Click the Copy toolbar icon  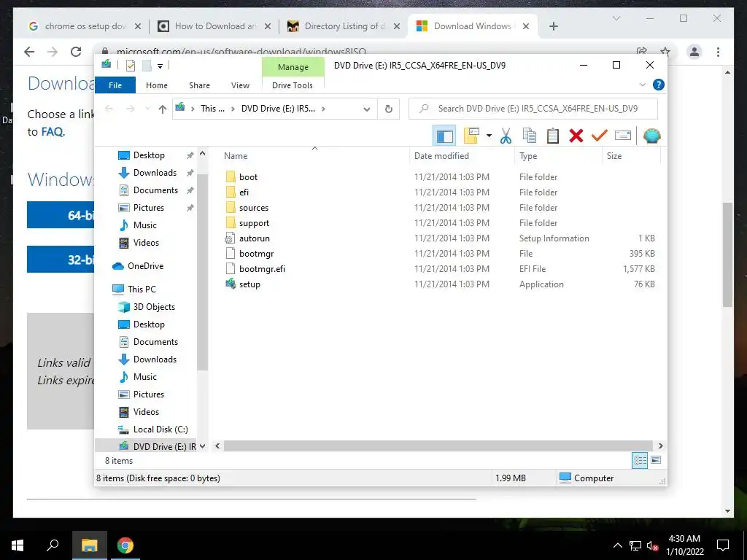click(x=530, y=136)
